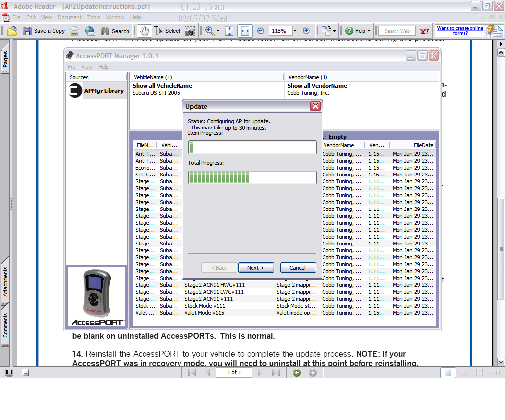Screen dimensions: 505x420
Task: Click the hide toolbar icon in status bar
Action: pyautogui.click(x=25, y=373)
